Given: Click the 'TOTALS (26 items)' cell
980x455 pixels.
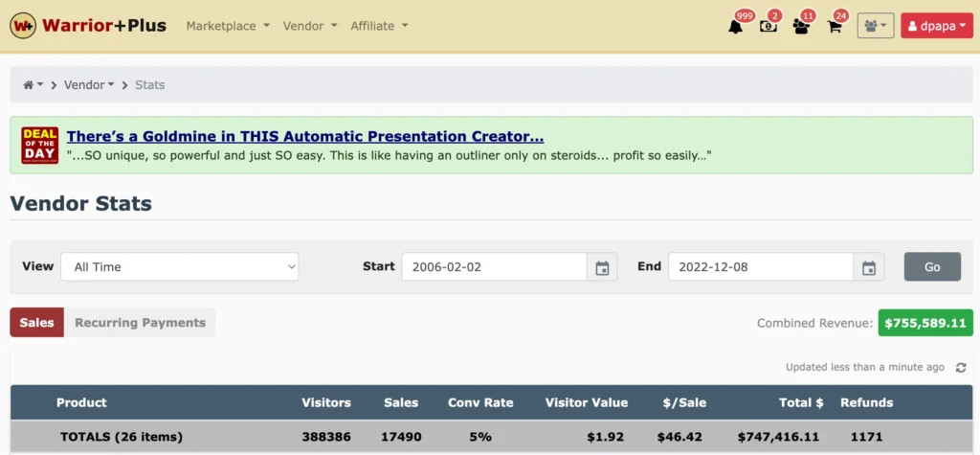Looking at the screenshot, I should (x=122, y=436).
